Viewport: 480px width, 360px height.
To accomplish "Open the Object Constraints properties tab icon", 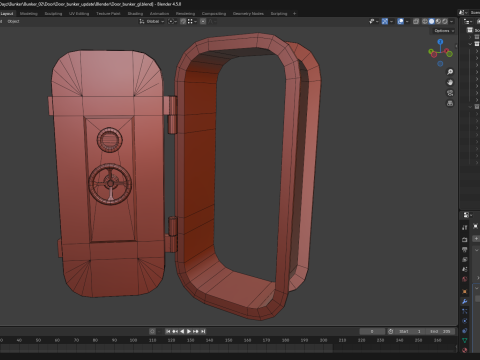I will pos(465,331).
